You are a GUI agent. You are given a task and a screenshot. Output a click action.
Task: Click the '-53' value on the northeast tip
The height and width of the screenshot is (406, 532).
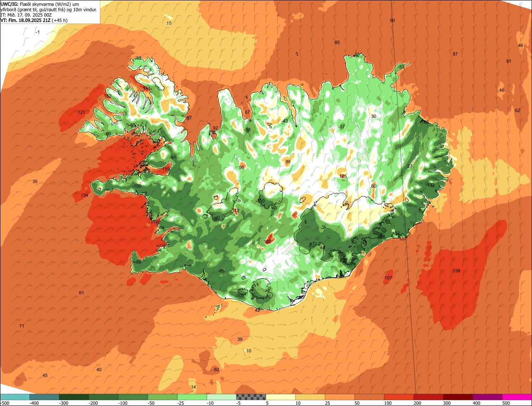pyautogui.click(x=401, y=67)
